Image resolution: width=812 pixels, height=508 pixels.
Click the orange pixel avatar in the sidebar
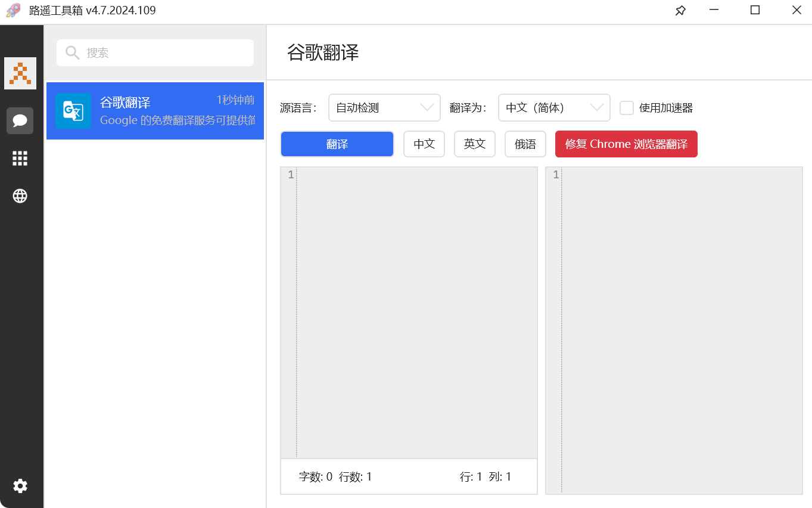[x=20, y=73]
